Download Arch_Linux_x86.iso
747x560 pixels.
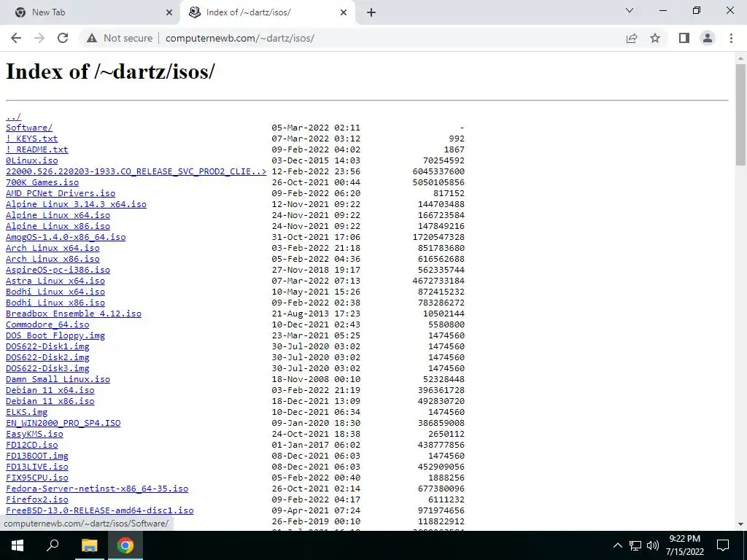[53, 259]
